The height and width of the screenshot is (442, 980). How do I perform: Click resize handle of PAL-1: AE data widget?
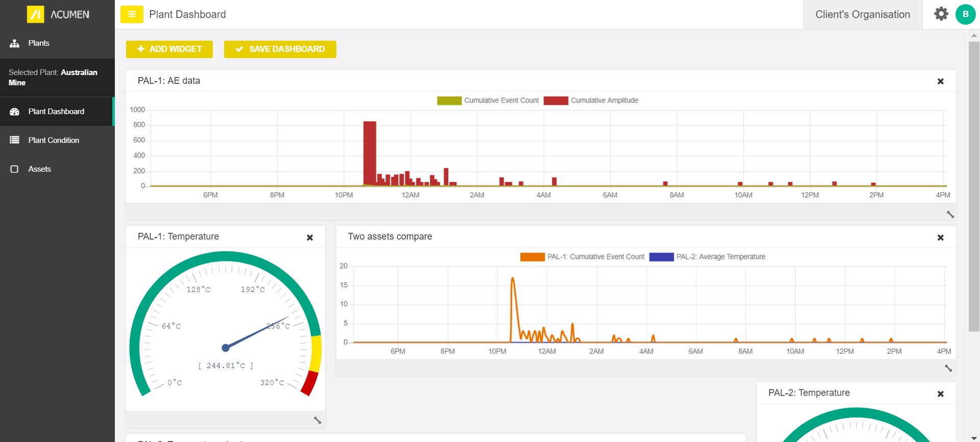tap(950, 214)
